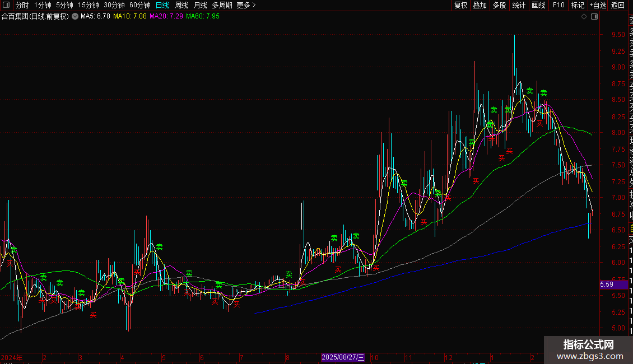Click month 10 on time axis
This screenshot has width=633, height=364.
[375, 358]
